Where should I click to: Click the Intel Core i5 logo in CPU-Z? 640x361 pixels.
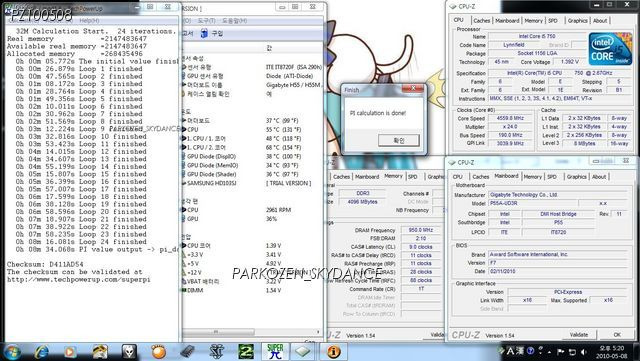click(x=610, y=49)
